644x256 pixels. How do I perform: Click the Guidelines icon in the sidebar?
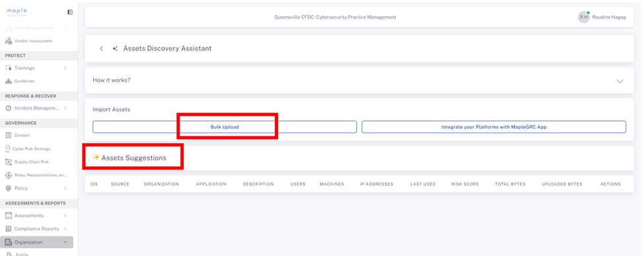(8, 81)
